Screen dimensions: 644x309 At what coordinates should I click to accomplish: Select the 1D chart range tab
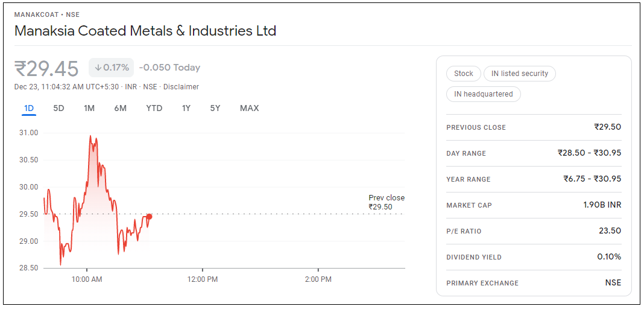tap(29, 109)
